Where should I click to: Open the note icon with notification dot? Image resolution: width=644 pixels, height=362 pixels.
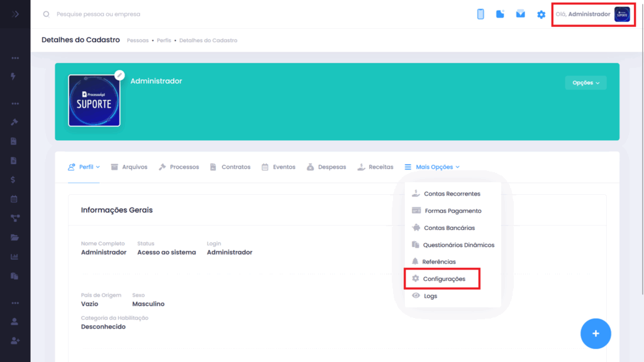500,14
